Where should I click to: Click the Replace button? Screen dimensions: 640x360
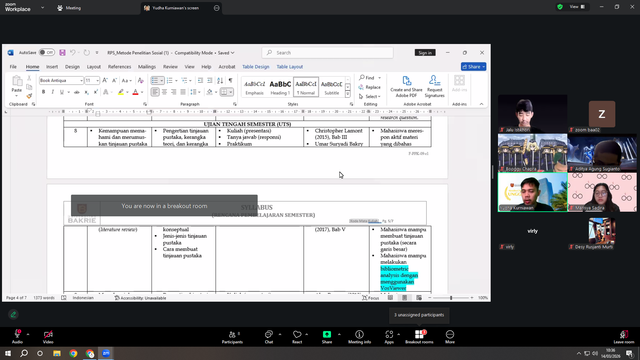coord(369,87)
